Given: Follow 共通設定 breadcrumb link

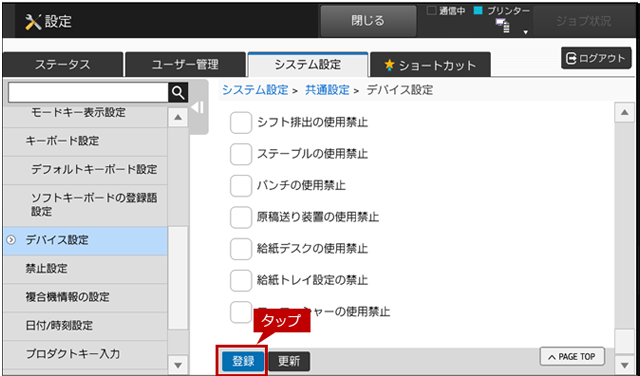Looking at the screenshot, I should pos(327,90).
